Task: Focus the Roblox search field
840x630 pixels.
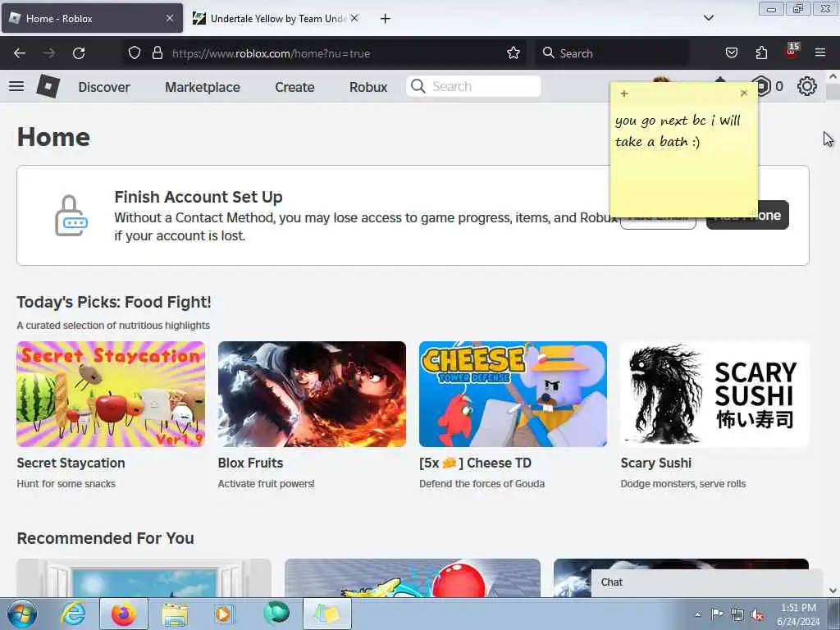Action: click(474, 86)
